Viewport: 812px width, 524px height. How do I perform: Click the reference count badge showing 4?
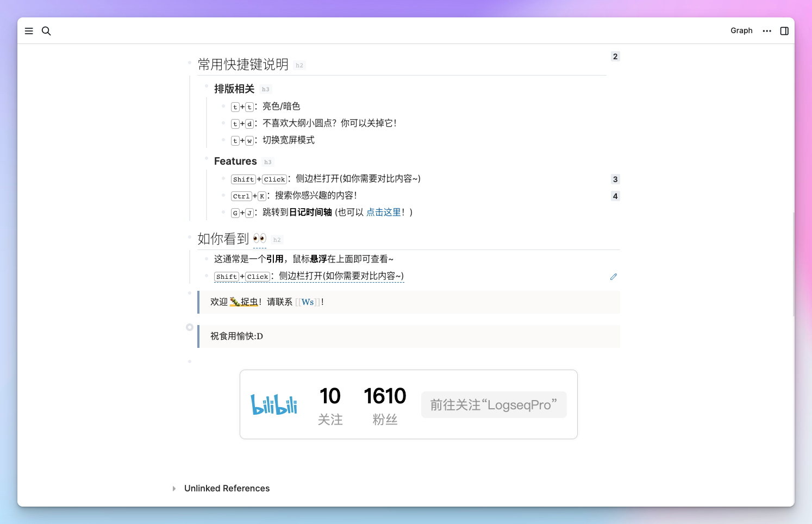pyautogui.click(x=615, y=196)
